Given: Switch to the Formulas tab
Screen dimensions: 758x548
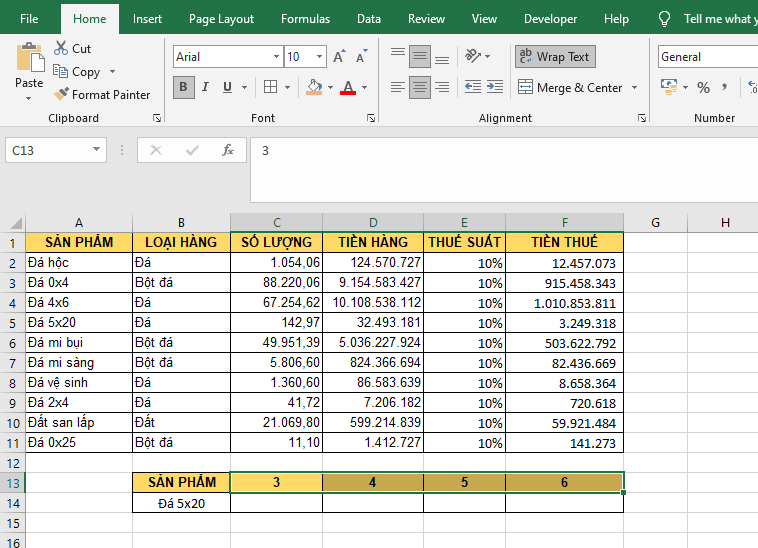Looking at the screenshot, I should [x=305, y=19].
